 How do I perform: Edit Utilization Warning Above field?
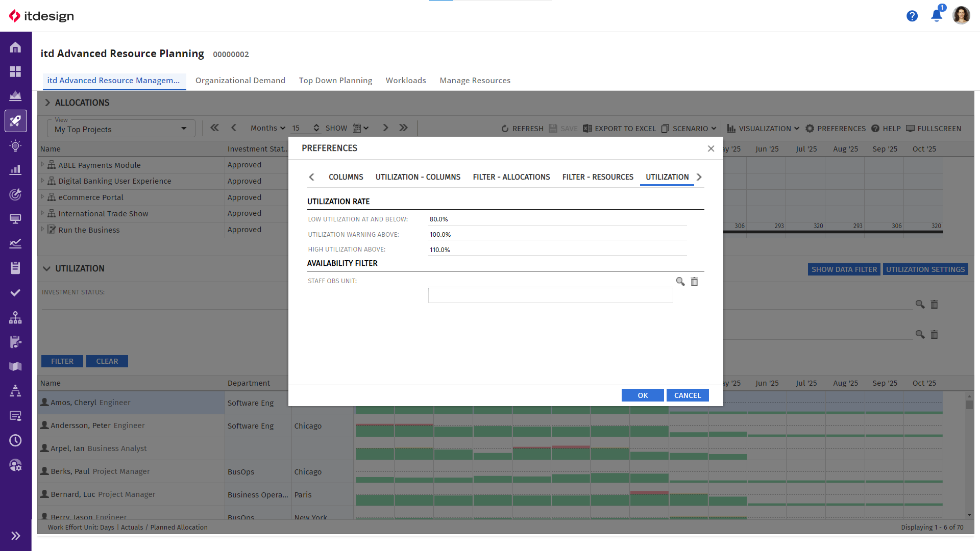(557, 235)
